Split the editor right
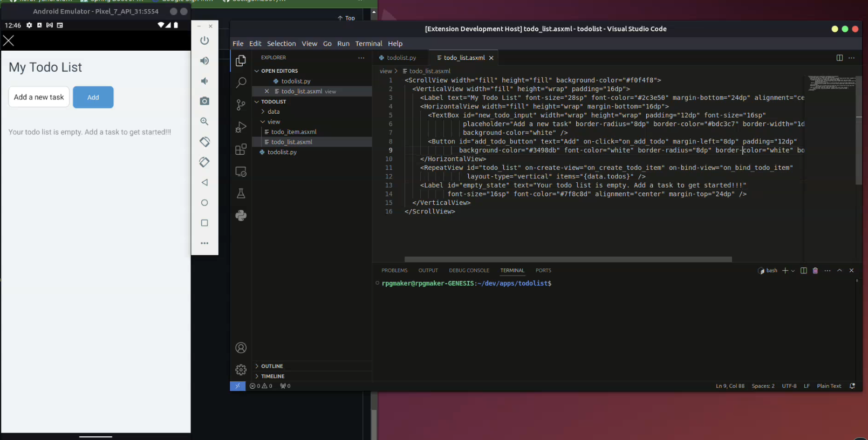The width and height of the screenshot is (868, 440). (839, 58)
